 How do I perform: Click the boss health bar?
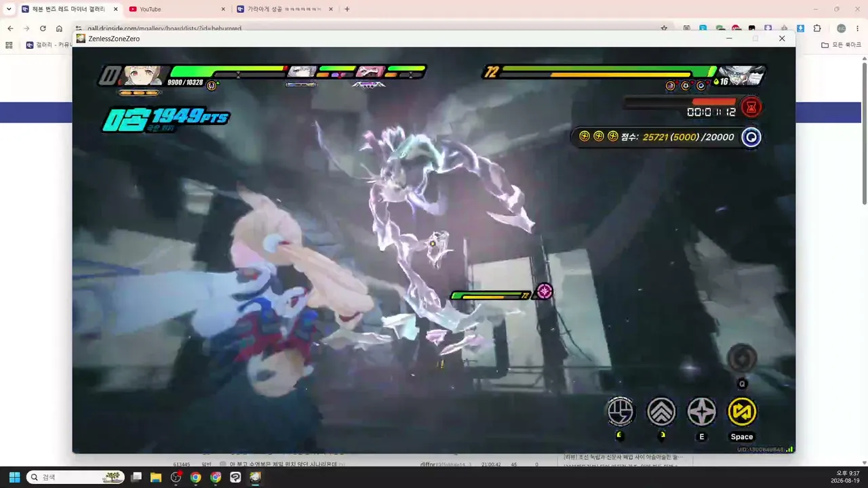coord(608,71)
